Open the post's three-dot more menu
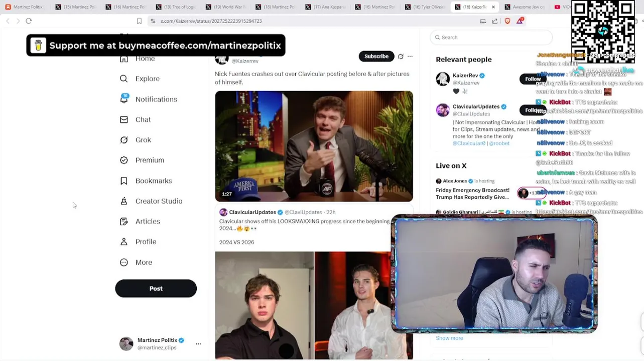Screen dimensions: 644x361 coord(410,57)
